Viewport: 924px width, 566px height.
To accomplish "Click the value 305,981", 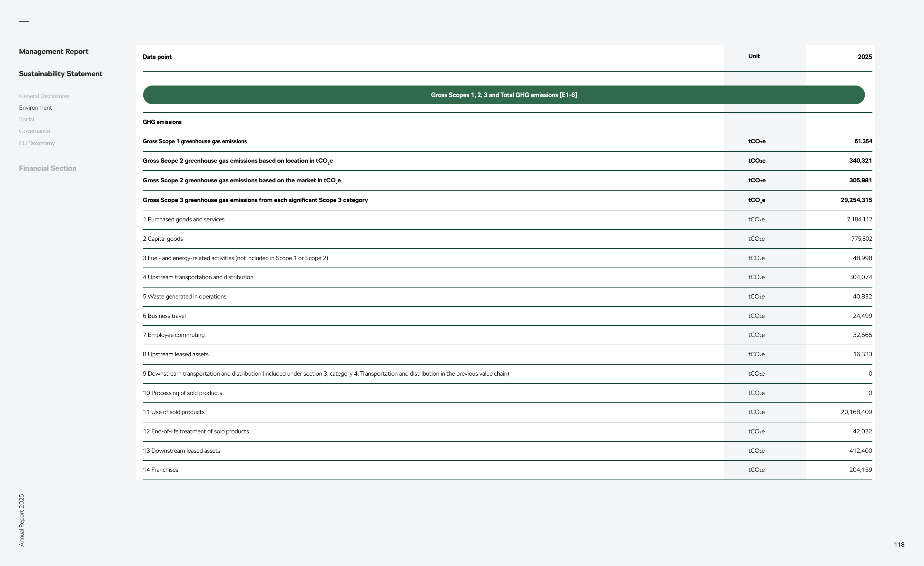I will (860, 180).
